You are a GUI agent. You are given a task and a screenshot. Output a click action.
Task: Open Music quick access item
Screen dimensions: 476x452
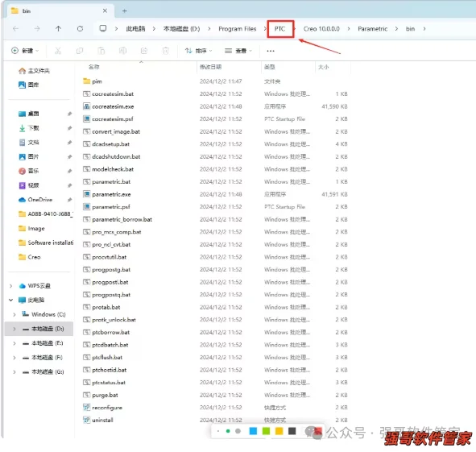point(28,171)
